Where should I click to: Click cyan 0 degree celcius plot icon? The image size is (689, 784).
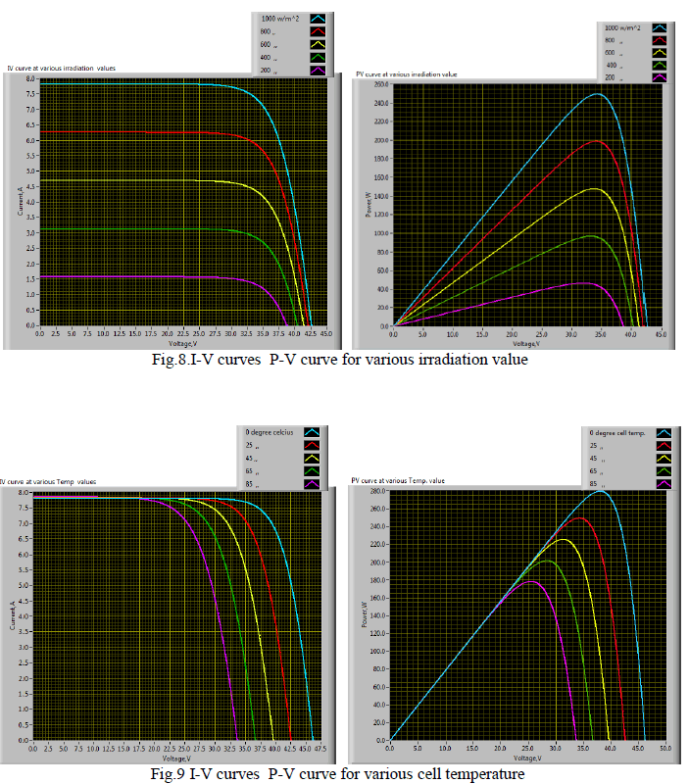coord(314,431)
